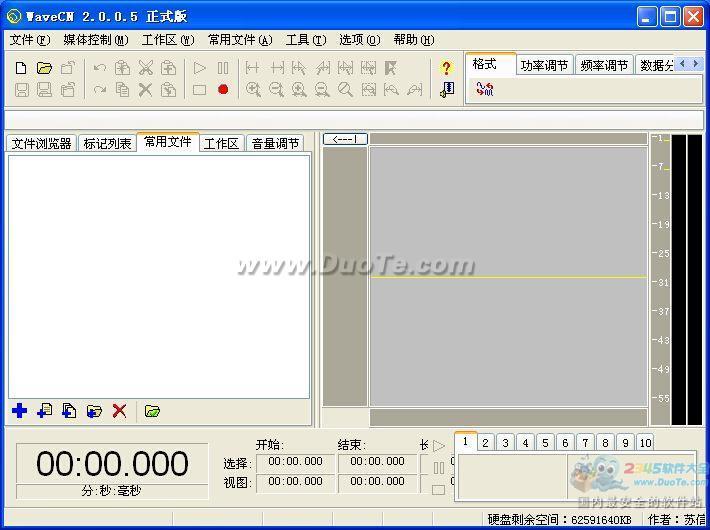Click the horizontal scrollbar below the waveform
This screenshot has width=710, height=530.
(x=509, y=417)
